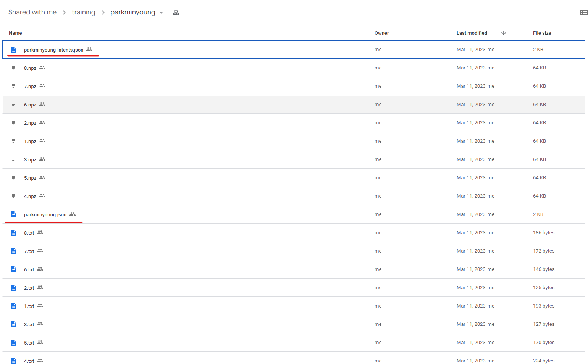Open the parkminyoung-latents.json file icon
The width and height of the screenshot is (588, 364).
pyautogui.click(x=13, y=49)
